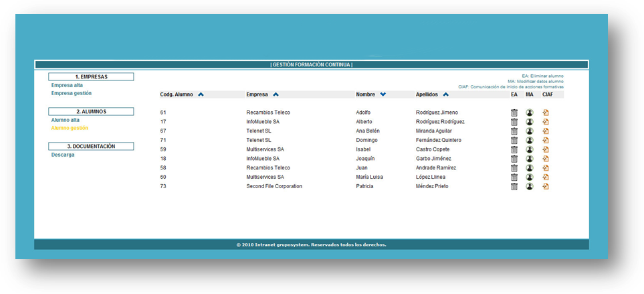Screen dimensions: 644x294
Task: Delete student Domingo using trash icon
Action: tap(514, 141)
